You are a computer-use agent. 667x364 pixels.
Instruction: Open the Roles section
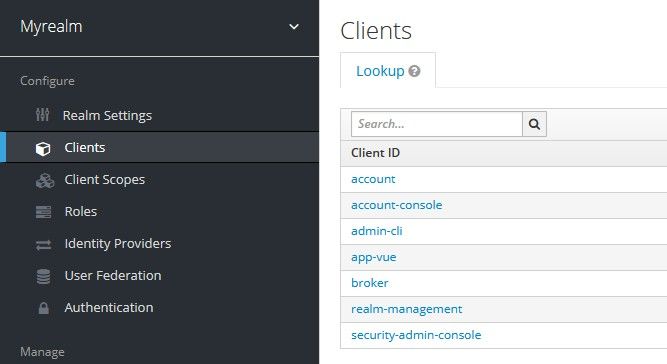pos(81,211)
